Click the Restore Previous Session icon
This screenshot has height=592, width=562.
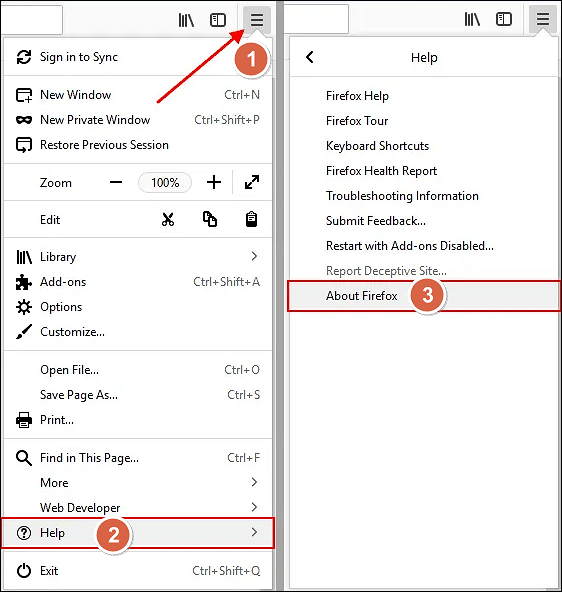tap(24, 145)
